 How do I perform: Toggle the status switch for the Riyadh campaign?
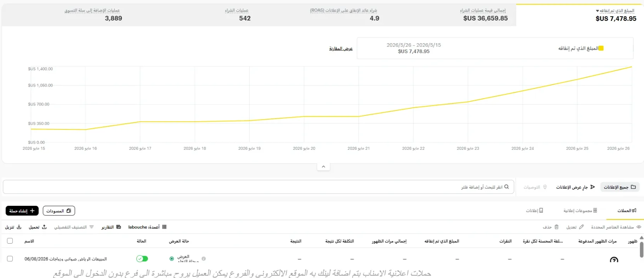click(142, 259)
